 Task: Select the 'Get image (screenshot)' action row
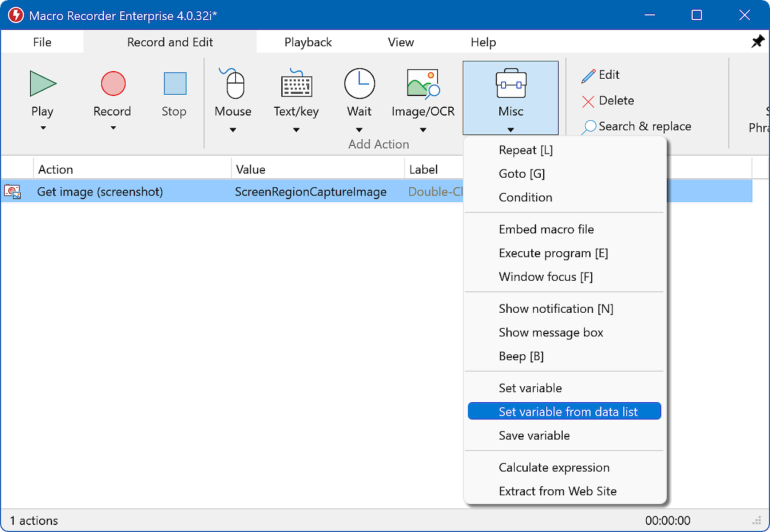point(100,192)
